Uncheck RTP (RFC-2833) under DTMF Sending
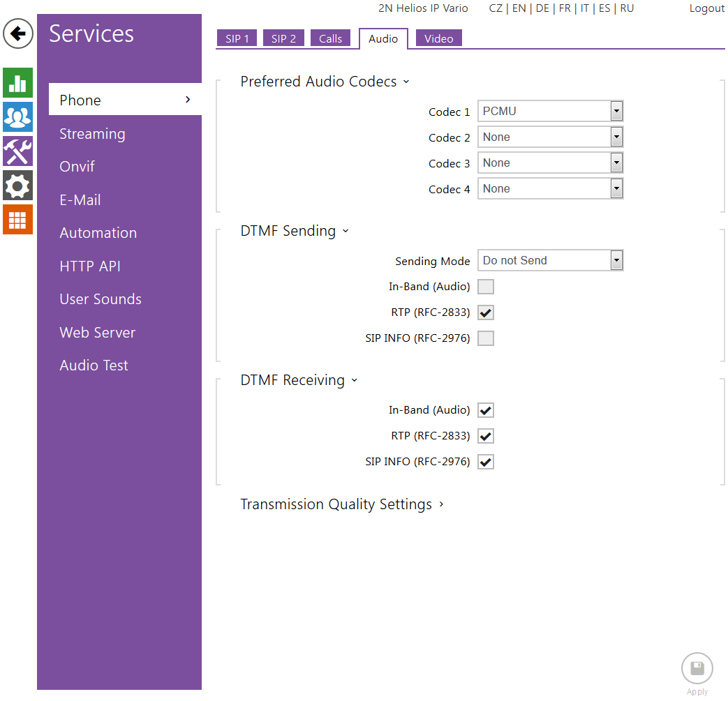 tap(486, 312)
